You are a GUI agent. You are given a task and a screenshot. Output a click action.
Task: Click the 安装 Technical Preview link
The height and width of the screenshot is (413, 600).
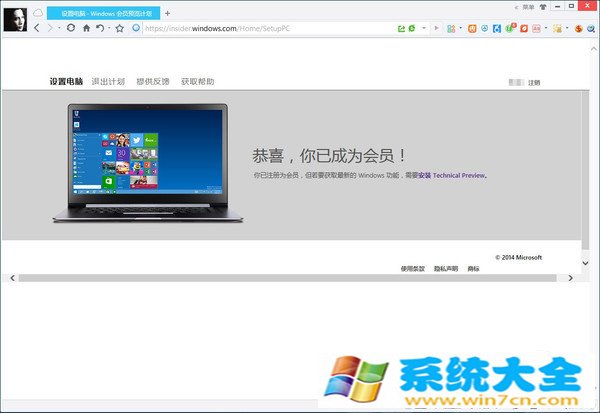tap(452, 175)
